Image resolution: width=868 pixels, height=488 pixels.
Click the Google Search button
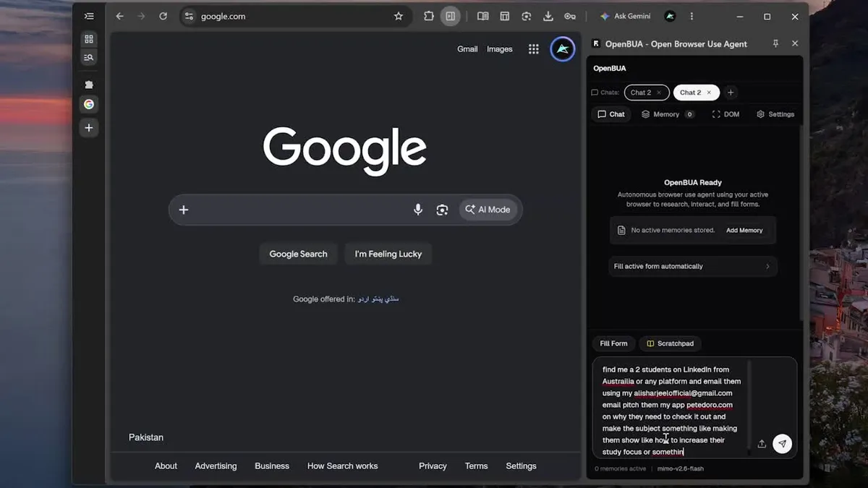pyautogui.click(x=298, y=254)
